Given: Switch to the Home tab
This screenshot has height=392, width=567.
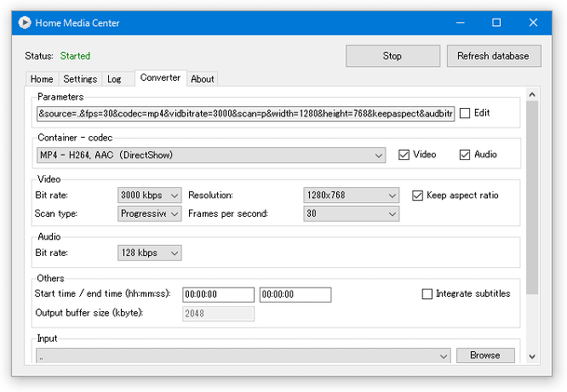Looking at the screenshot, I should tap(42, 79).
